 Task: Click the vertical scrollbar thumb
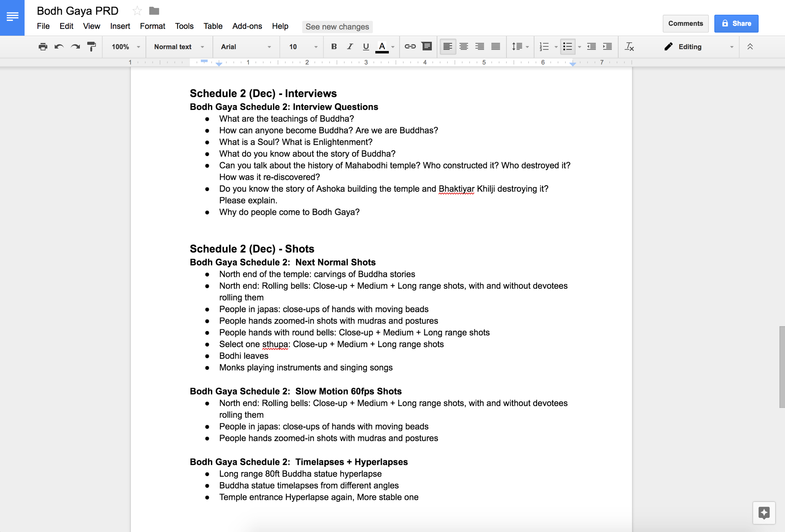(x=782, y=367)
